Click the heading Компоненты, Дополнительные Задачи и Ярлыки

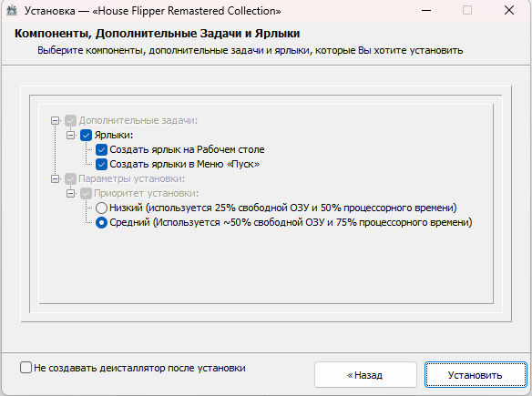(157, 34)
